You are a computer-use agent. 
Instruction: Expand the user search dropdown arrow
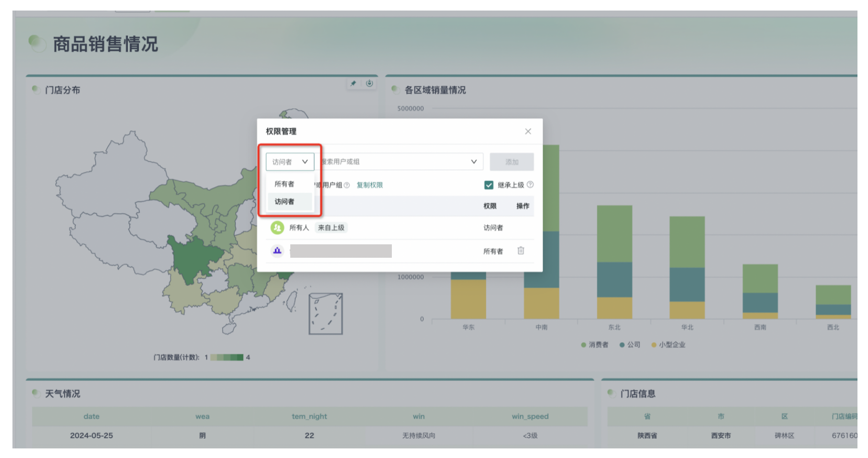(474, 162)
